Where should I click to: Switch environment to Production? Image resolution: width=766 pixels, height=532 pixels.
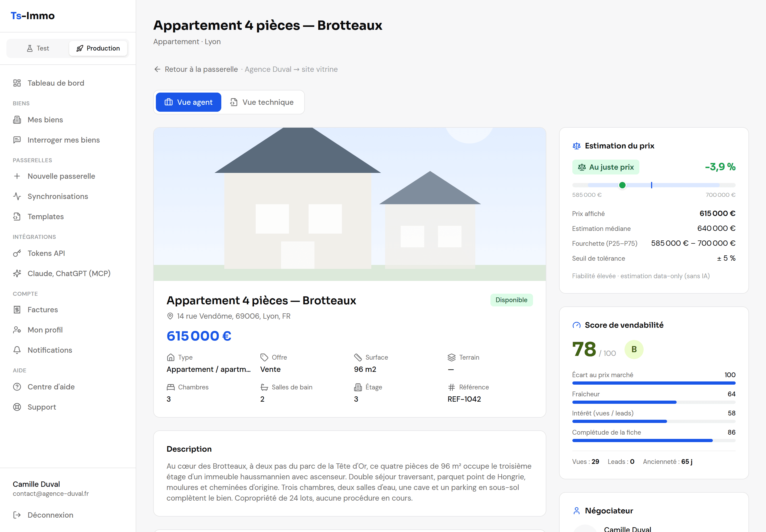[98, 48]
